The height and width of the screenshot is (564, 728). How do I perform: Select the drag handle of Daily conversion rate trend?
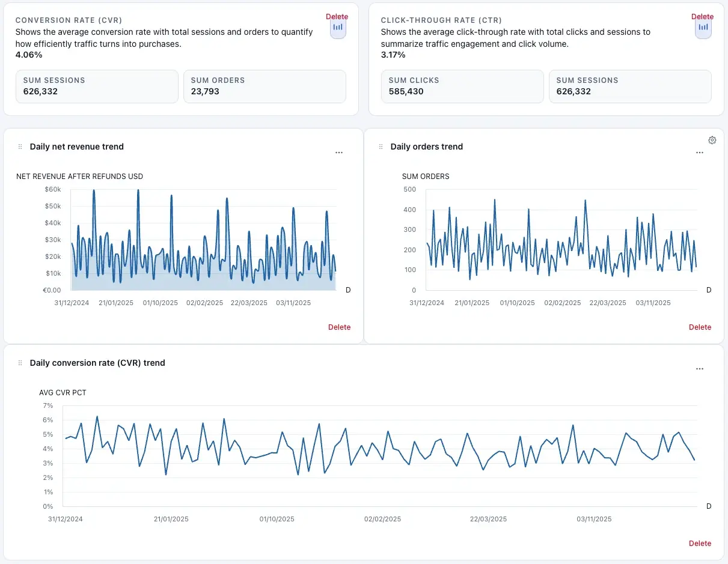[20, 362]
